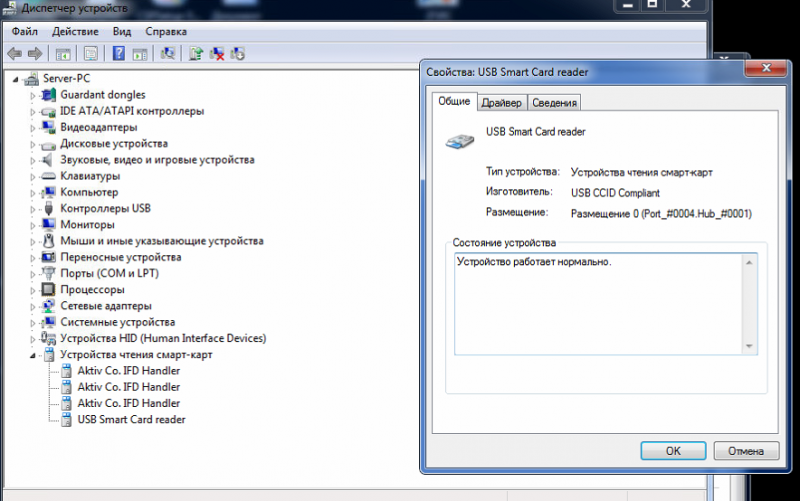
Task: Click the 'USB CCID Compliant' manufacturer value
Action: point(615,193)
